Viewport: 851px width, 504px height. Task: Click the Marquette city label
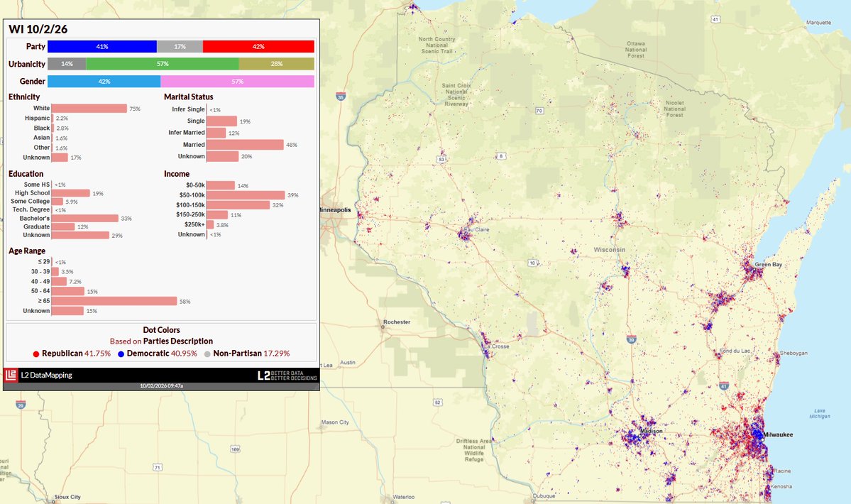point(818,23)
